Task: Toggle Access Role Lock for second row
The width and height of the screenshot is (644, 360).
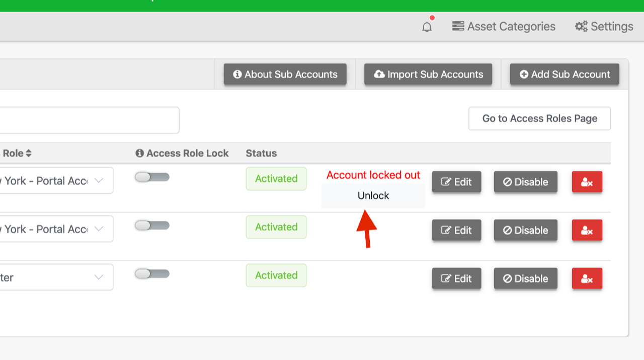Action: click(x=152, y=226)
